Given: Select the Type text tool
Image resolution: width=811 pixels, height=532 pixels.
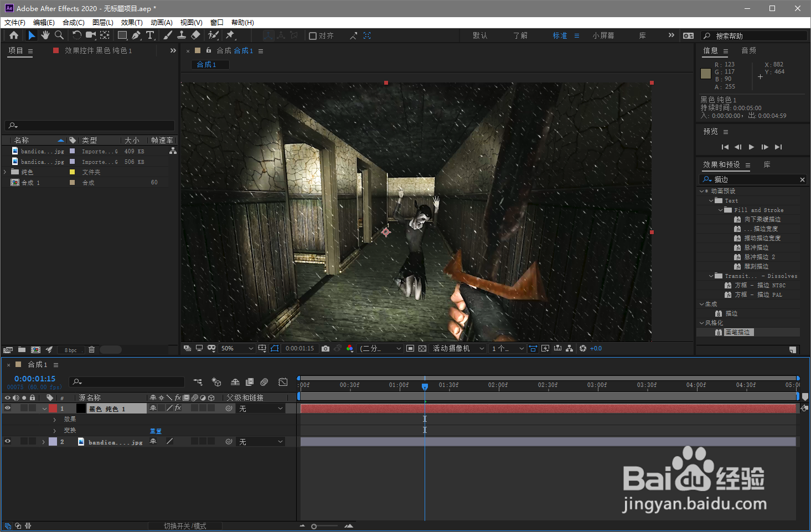Looking at the screenshot, I should (x=150, y=35).
